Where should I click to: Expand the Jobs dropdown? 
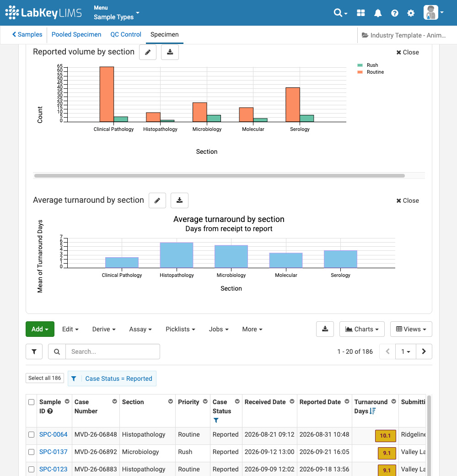219,329
